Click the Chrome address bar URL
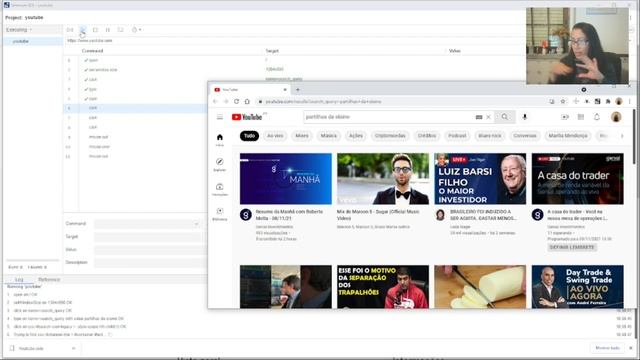Image resolution: width=640 pixels, height=360 pixels. click(x=323, y=102)
